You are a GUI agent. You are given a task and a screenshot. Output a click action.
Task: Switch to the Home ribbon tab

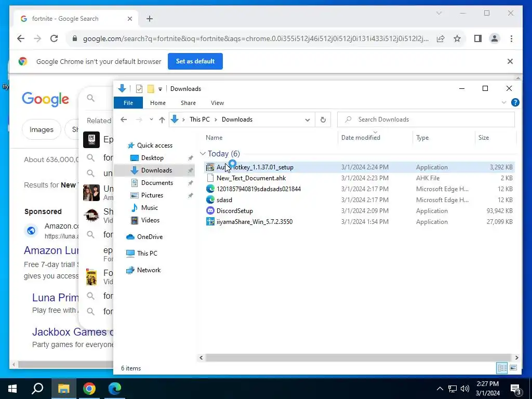(158, 103)
